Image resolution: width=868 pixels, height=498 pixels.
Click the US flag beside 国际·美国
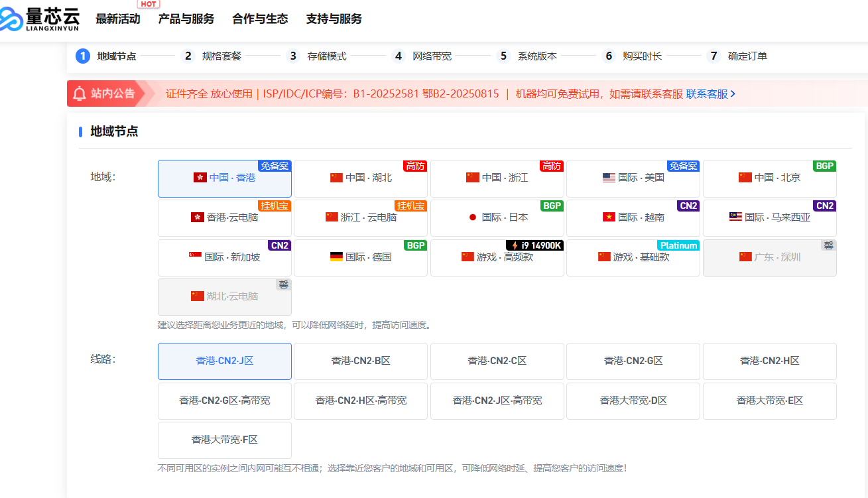pyautogui.click(x=609, y=178)
